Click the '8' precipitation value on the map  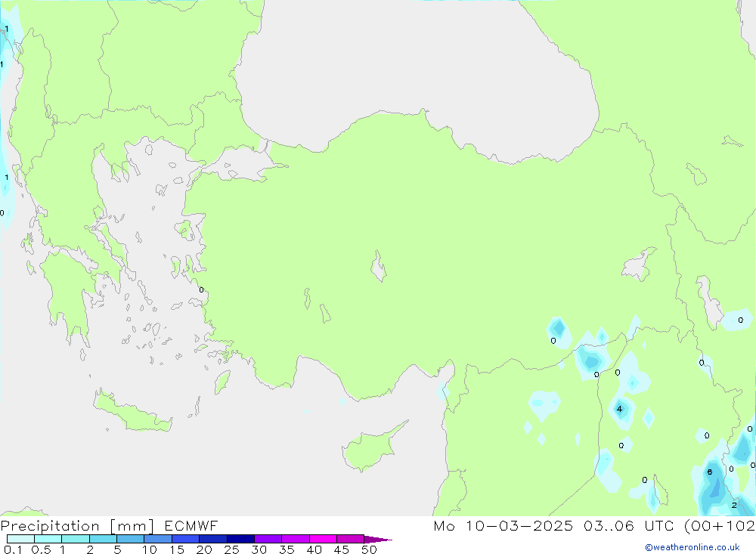(x=710, y=472)
